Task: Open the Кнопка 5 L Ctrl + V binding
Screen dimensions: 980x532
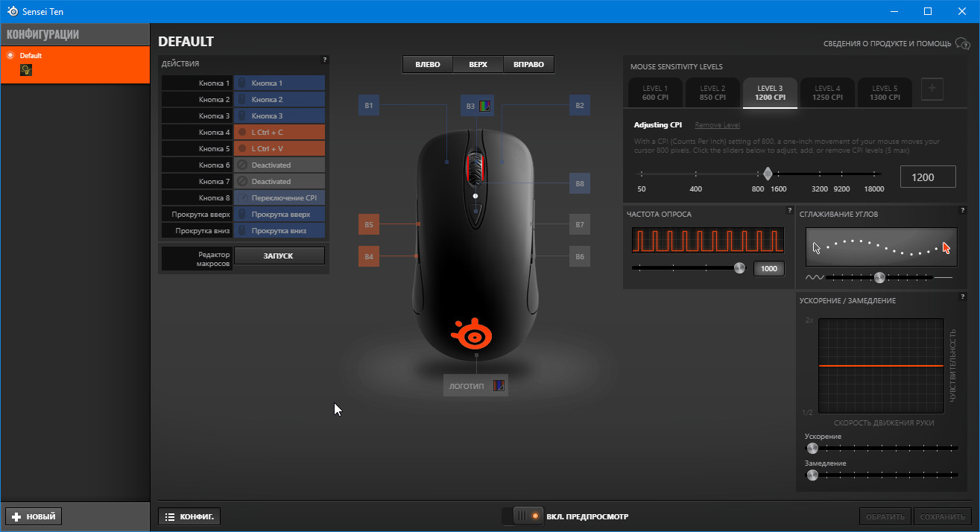Action: tap(279, 149)
